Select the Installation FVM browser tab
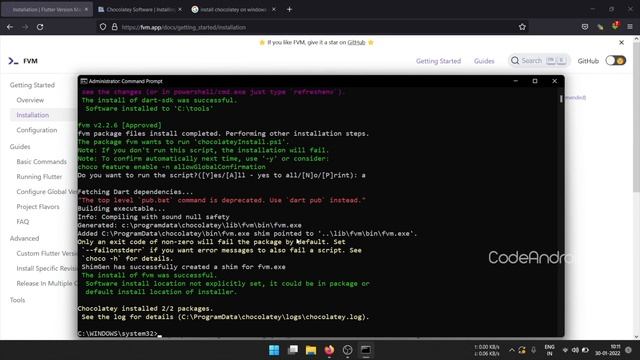This screenshot has height=360, width=640. pyautogui.click(x=47, y=9)
